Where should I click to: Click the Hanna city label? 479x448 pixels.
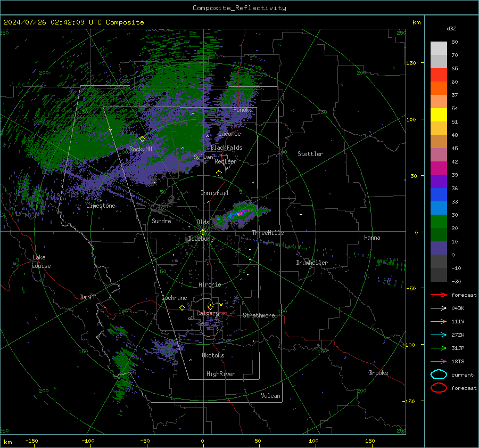(x=372, y=238)
